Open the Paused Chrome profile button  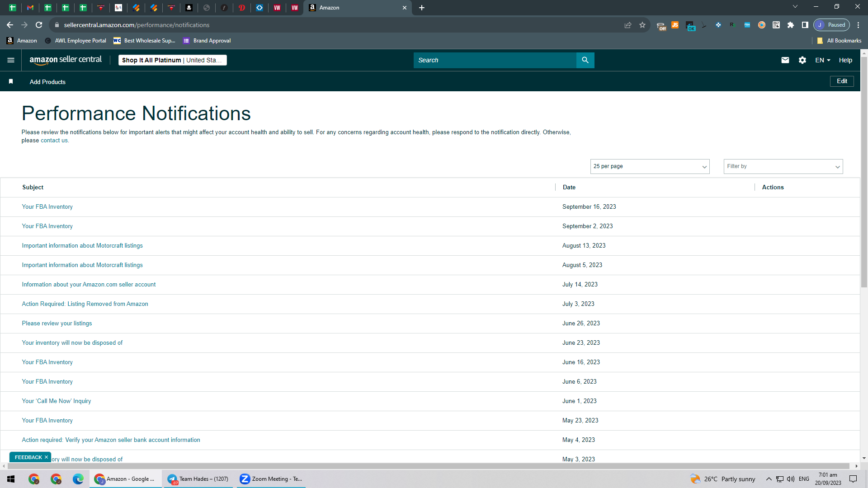(x=831, y=25)
